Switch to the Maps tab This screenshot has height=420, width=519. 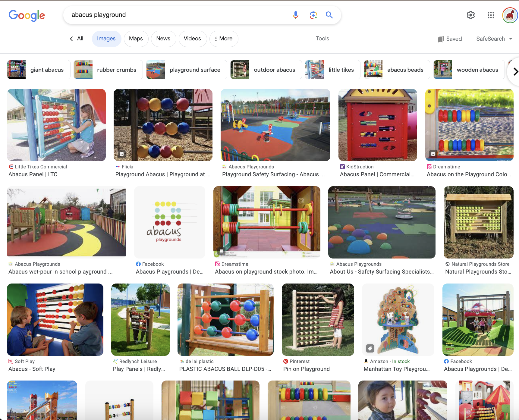136,39
